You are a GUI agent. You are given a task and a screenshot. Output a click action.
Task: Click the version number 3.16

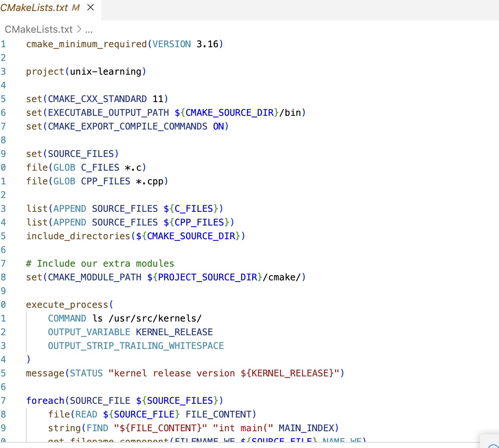click(x=207, y=44)
